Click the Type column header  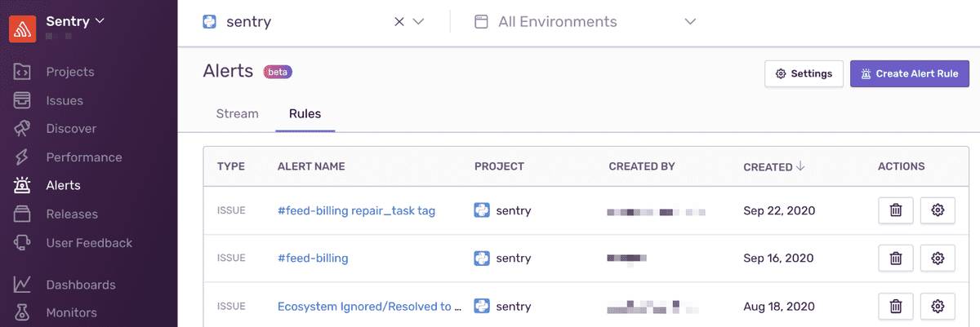tap(231, 166)
